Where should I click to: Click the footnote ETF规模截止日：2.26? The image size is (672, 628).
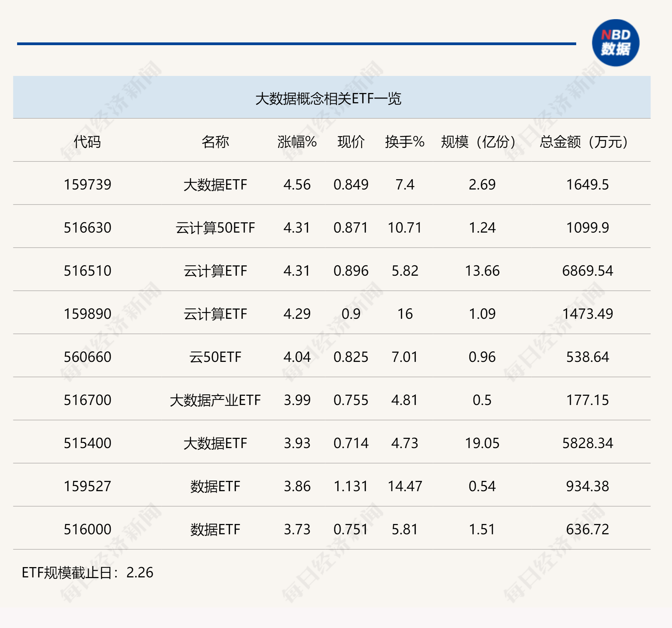[88, 573]
